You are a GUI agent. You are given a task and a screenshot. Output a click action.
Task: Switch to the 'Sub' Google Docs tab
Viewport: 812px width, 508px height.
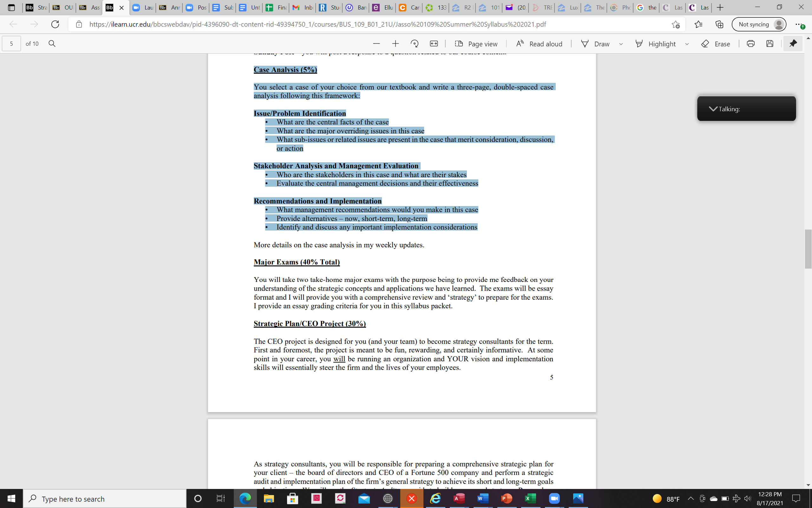click(x=222, y=7)
